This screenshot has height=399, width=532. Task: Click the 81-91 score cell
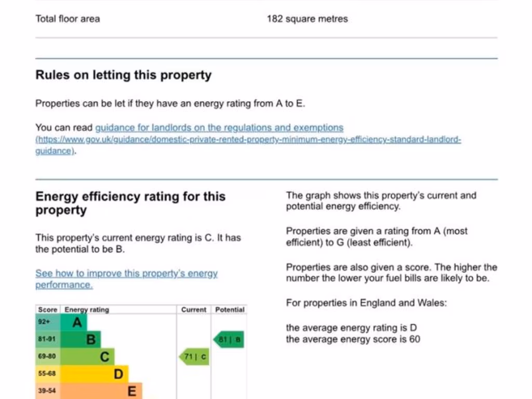coord(47,340)
